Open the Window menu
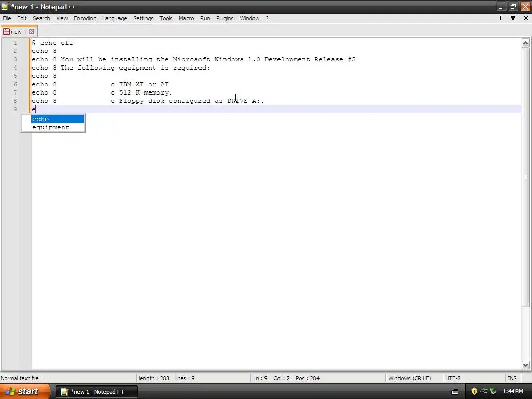 click(249, 18)
